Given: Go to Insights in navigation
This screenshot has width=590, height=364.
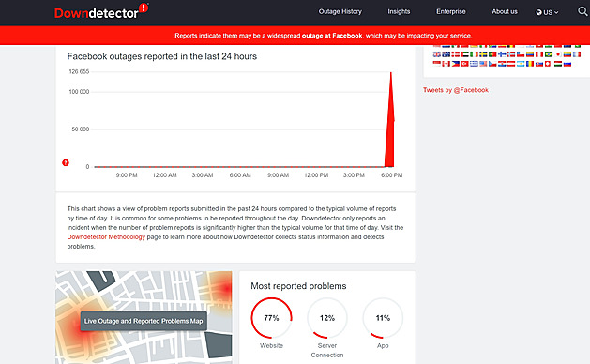Looking at the screenshot, I should 399,11.
